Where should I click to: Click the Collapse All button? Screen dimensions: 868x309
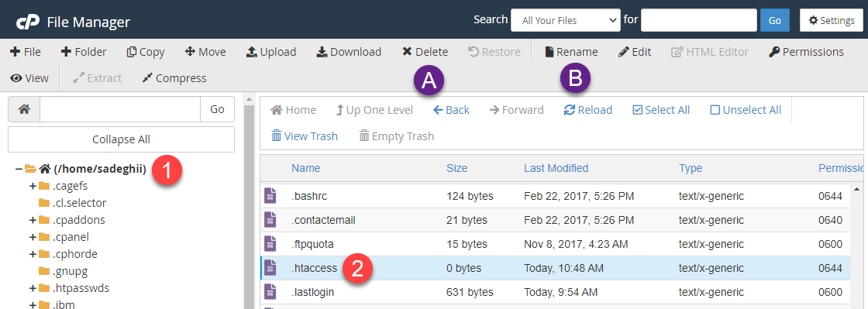pos(121,139)
